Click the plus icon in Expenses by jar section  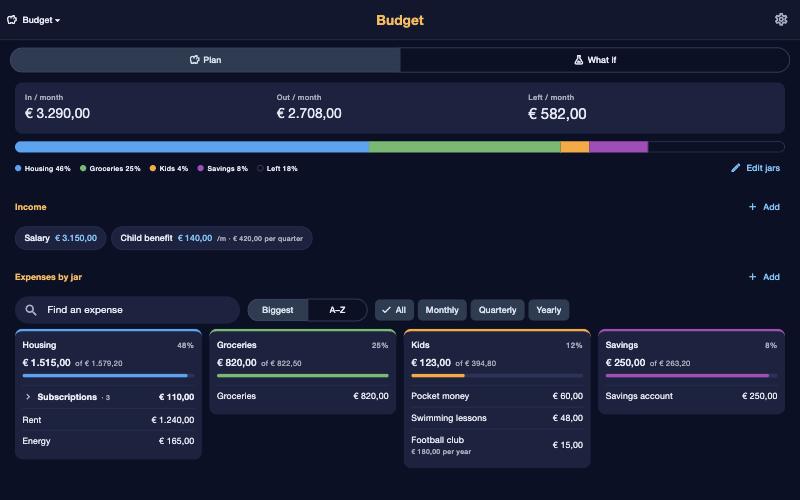752,277
